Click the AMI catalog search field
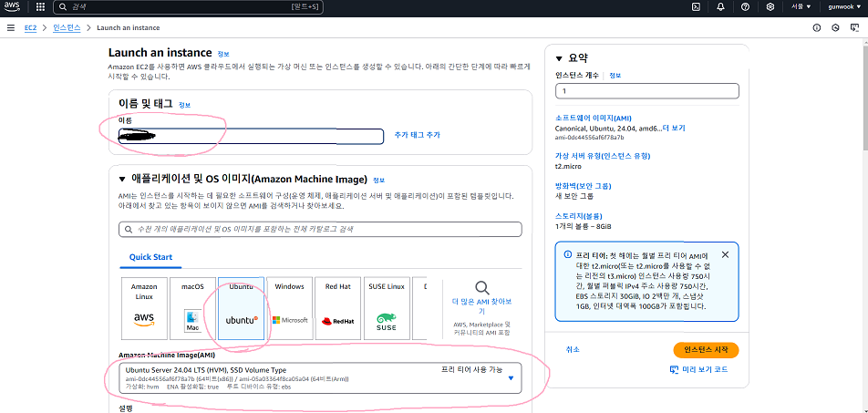This screenshot has width=868, height=413. pos(320,229)
